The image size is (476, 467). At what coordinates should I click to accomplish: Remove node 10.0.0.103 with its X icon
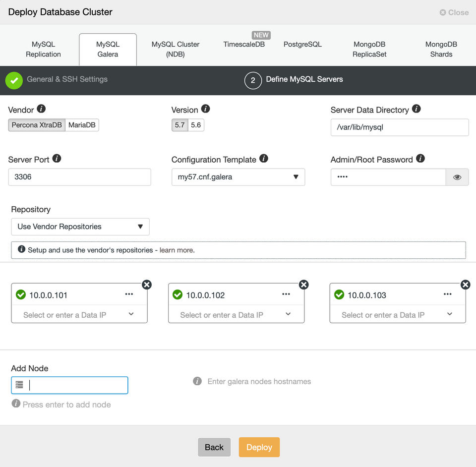pos(465,285)
